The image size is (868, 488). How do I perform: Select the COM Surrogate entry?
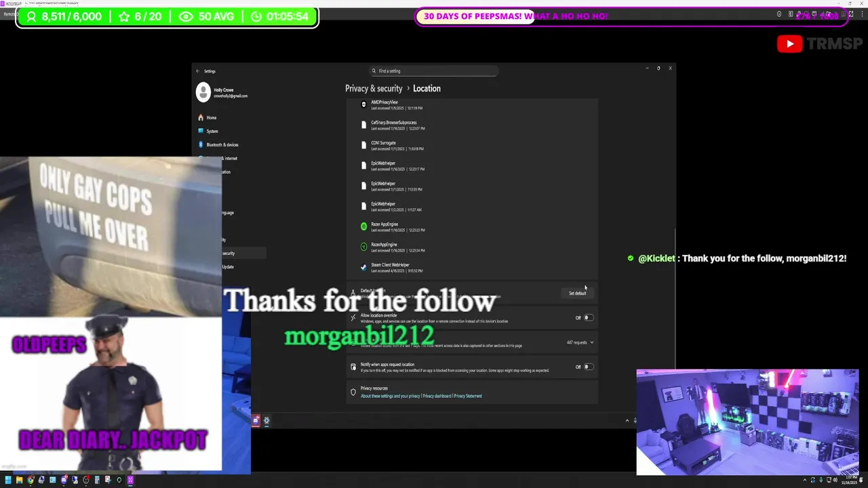tap(471, 145)
